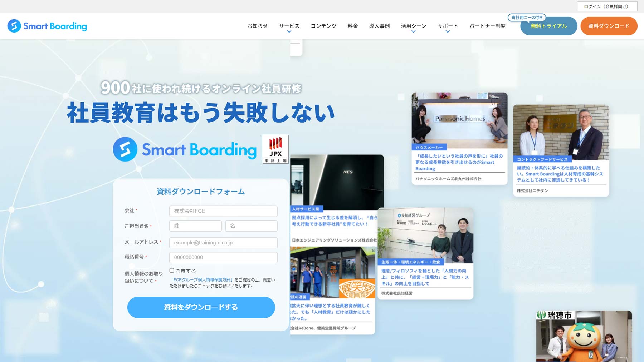Open the 導入事例 menu item

pyautogui.click(x=379, y=26)
